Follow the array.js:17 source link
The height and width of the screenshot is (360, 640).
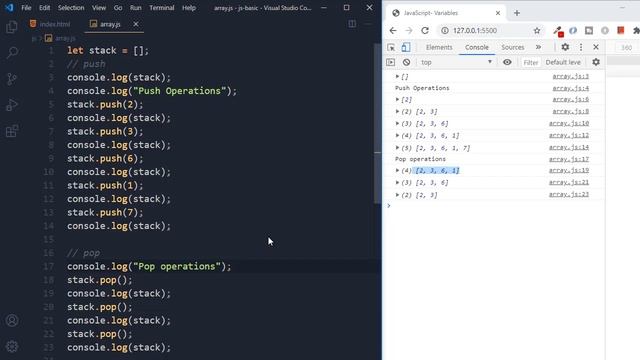569,159
